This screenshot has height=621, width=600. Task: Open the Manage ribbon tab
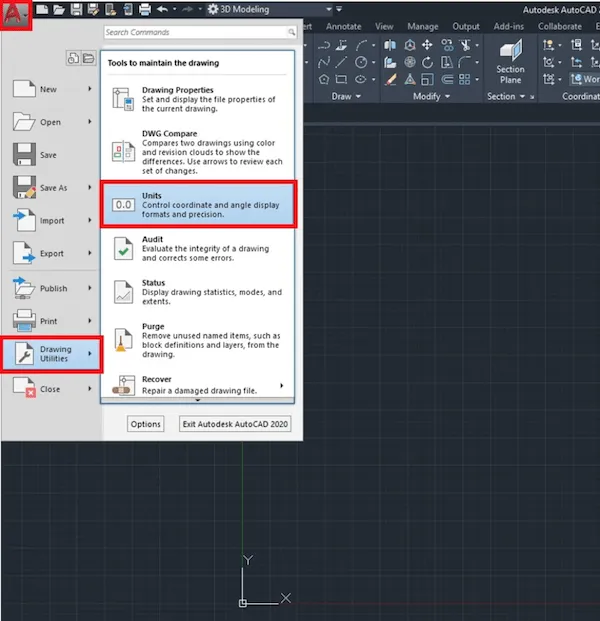423,27
